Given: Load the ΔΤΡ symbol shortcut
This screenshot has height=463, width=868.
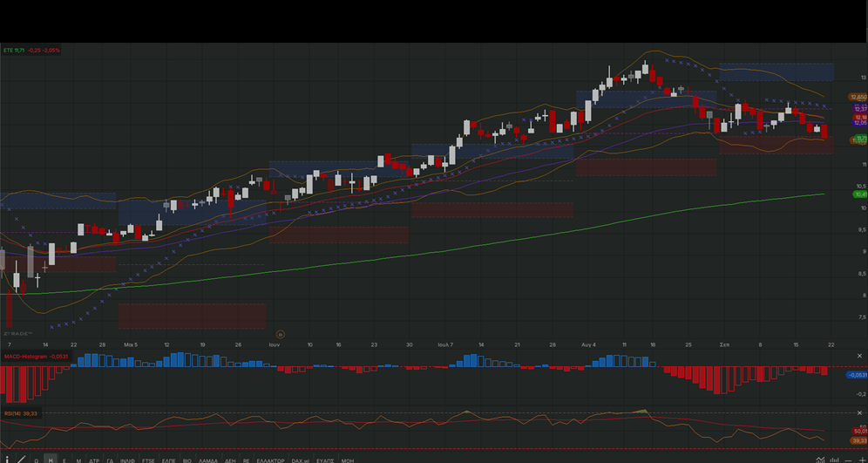Looking at the screenshot, I should pyautogui.click(x=94, y=460).
